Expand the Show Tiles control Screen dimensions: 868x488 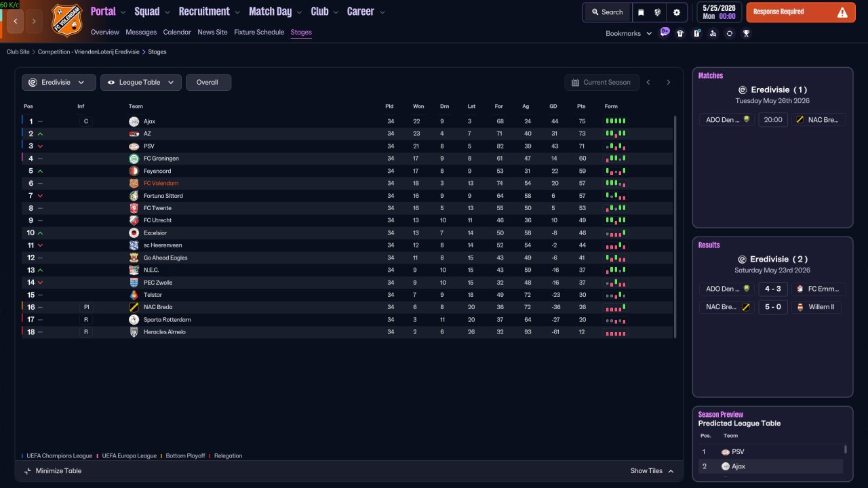pos(652,471)
